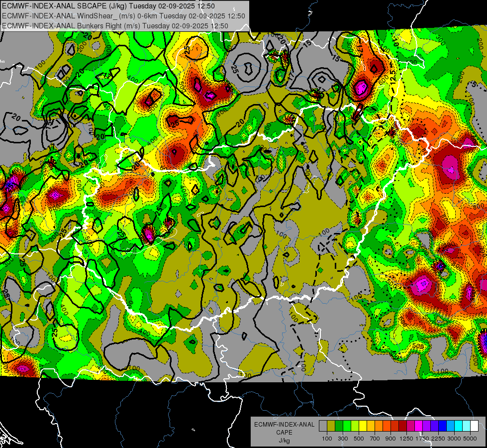Click the 300 value under legend
The image size is (487, 448).
point(343,439)
